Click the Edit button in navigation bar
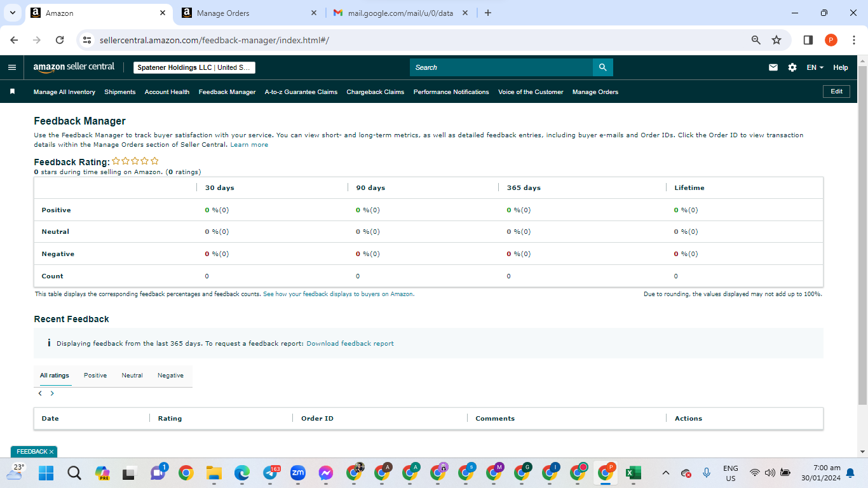The height and width of the screenshot is (488, 868). click(x=836, y=91)
